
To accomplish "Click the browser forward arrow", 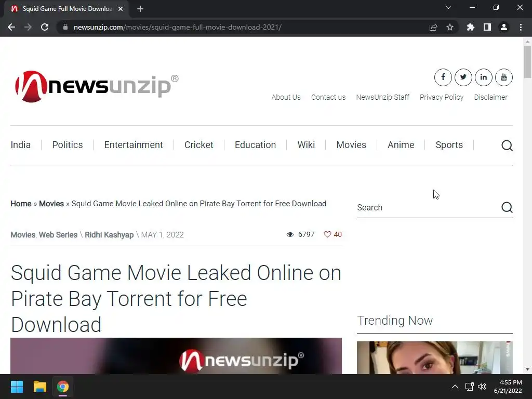I will (28, 27).
